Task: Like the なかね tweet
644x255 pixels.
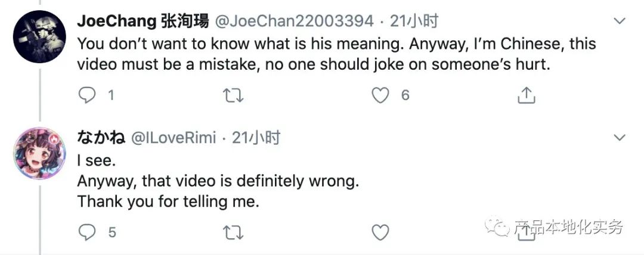Action: (x=380, y=232)
